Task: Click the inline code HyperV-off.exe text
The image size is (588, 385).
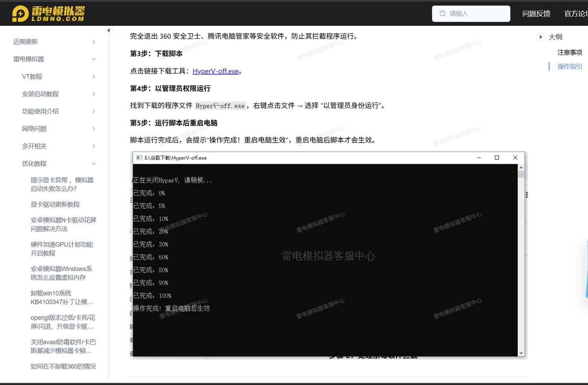Action: pos(220,106)
